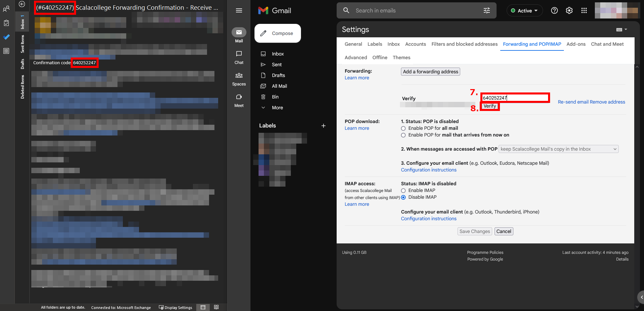Open the Labels settings tab
This screenshot has height=311, width=644.
coord(375,44)
